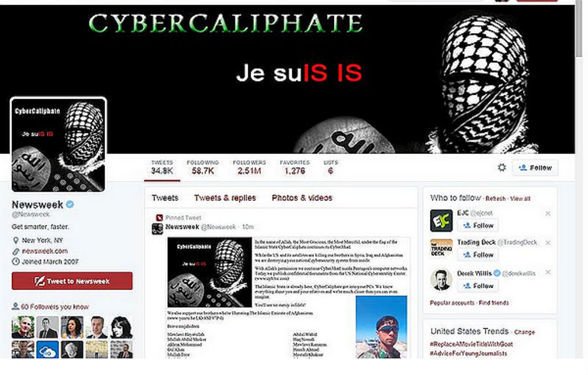Viewport: 588px width, 375px height.
Task: Open the Following count list
Action: 203,167
